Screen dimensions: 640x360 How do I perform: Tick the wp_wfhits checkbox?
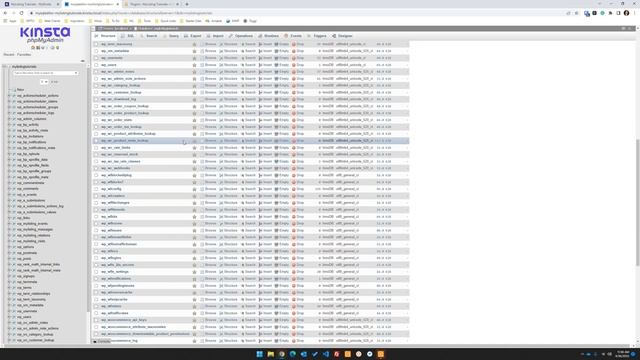click(96, 217)
